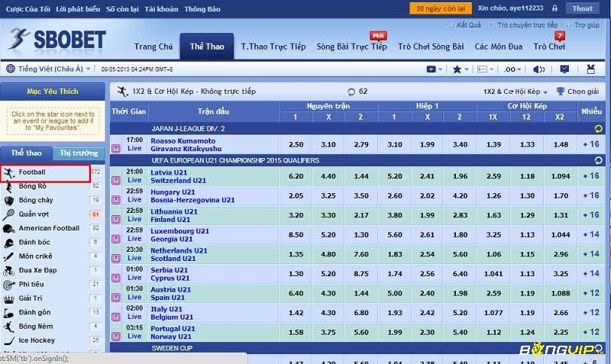611x364 pixels.
Task: Click the lock icon beside username
Action: pos(554,9)
